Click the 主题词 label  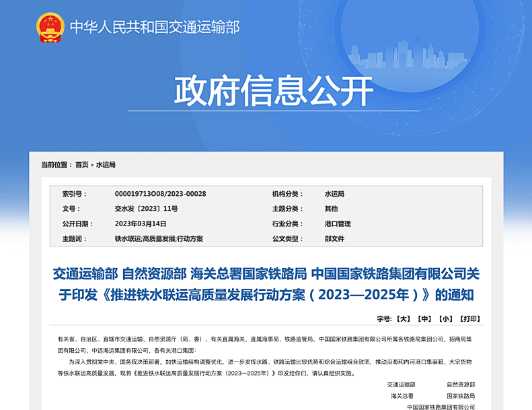(x=74, y=239)
